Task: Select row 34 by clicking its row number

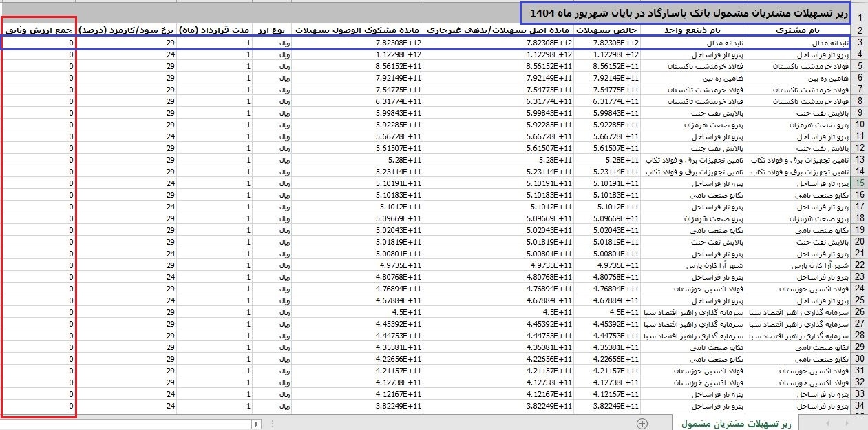Action: point(858,405)
